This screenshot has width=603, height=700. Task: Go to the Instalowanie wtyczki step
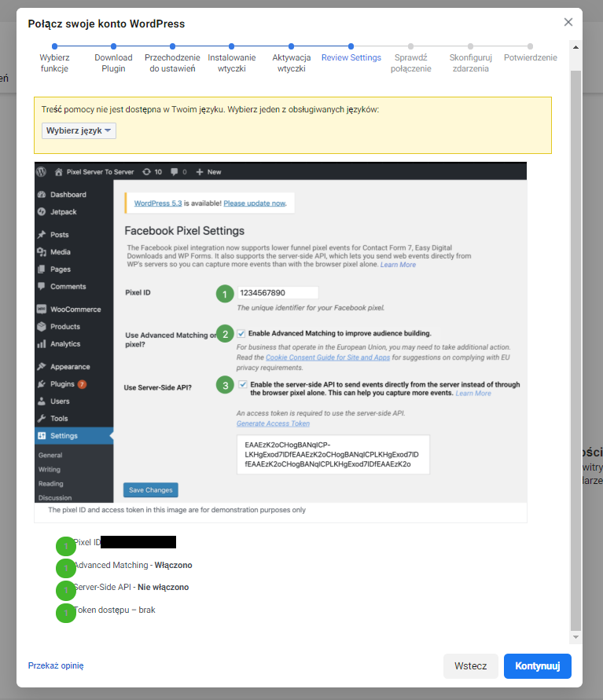click(x=231, y=58)
